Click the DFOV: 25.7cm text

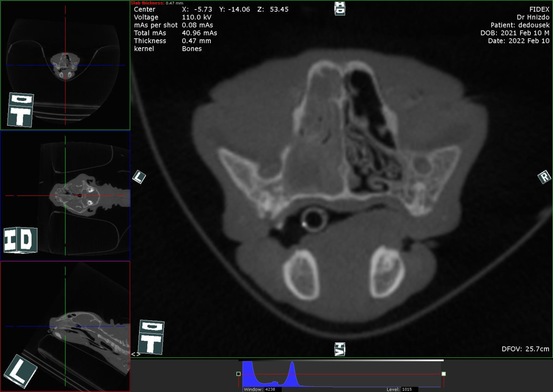(x=525, y=348)
